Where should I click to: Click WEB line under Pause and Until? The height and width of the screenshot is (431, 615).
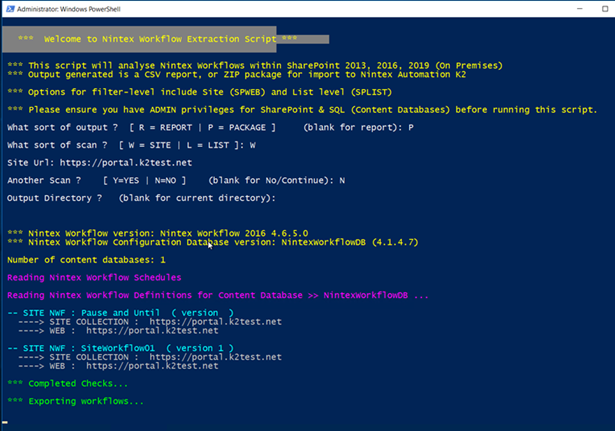pos(118,331)
